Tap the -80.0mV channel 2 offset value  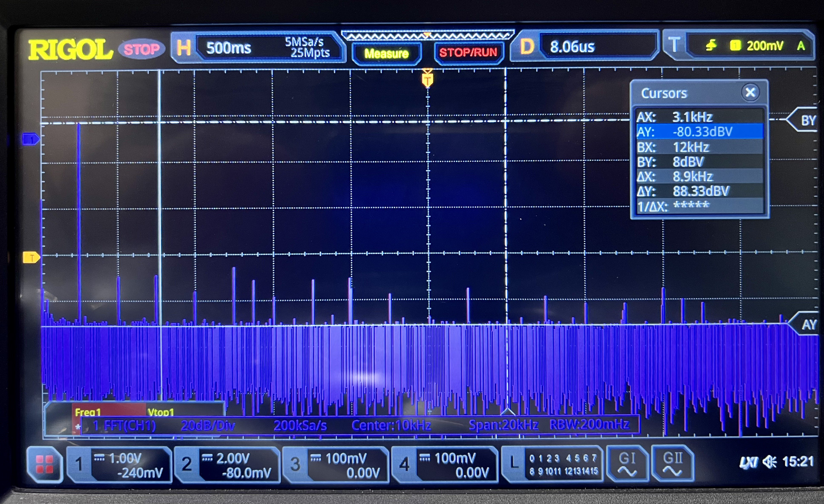246,473
